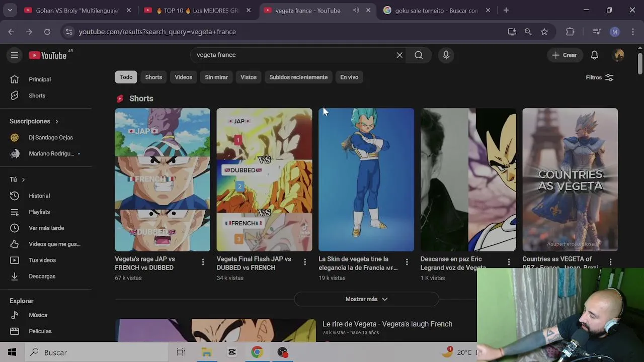Open options menu for Final Flash short

click(x=305, y=262)
